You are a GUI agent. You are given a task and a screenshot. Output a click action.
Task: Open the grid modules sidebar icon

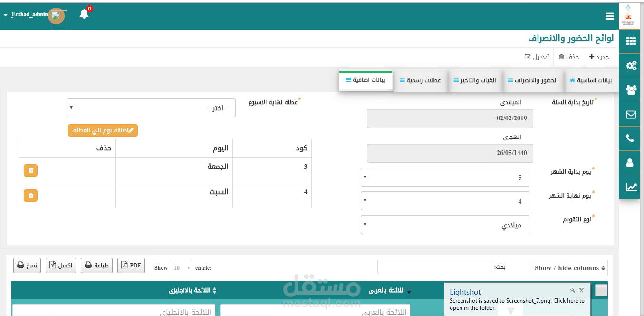point(631,41)
